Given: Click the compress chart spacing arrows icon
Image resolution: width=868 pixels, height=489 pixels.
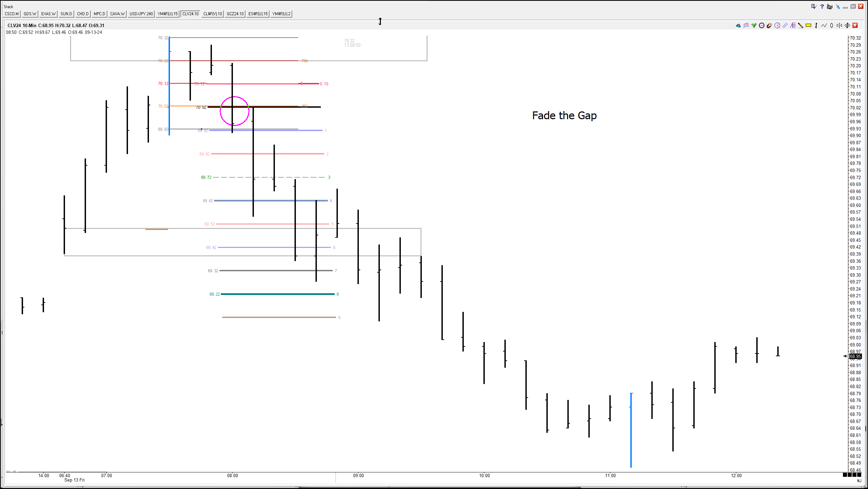Looking at the screenshot, I should [839, 25].
